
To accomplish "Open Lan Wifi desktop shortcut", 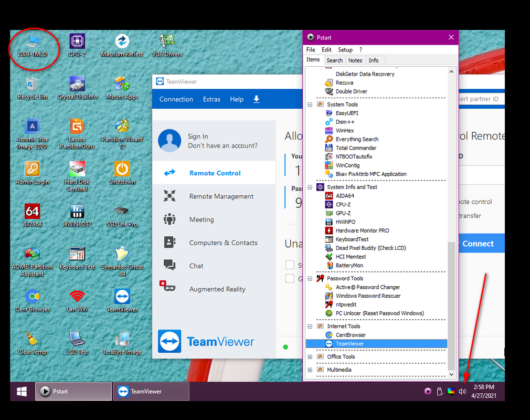I will point(77,301).
